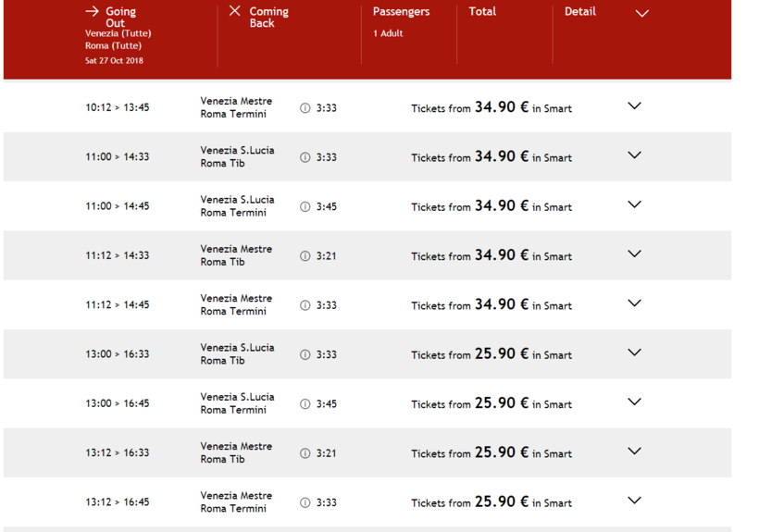Expand the 11:12 > 14:45 train row
Image resolution: width=759 pixels, height=532 pixels.
634,303
